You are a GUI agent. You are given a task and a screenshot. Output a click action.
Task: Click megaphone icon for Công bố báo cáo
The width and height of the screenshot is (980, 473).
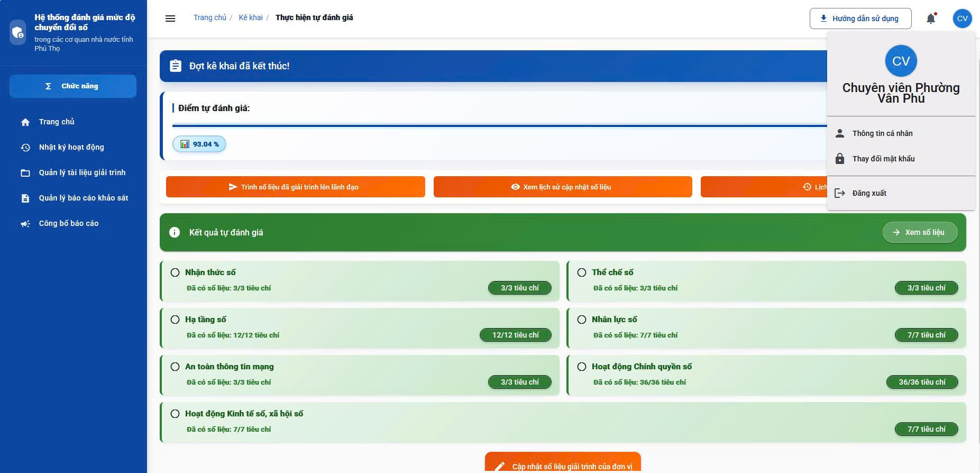click(x=25, y=224)
